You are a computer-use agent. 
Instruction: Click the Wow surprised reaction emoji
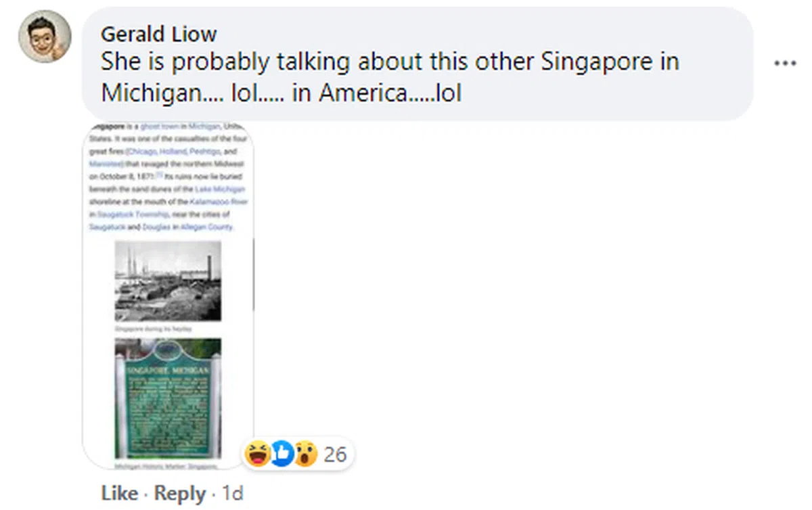[x=305, y=453]
